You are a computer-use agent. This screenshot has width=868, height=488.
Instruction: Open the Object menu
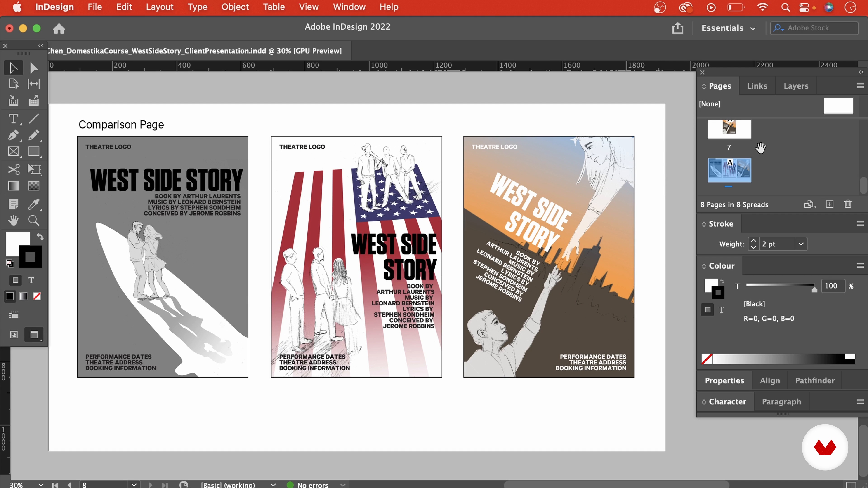pyautogui.click(x=235, y=7)
